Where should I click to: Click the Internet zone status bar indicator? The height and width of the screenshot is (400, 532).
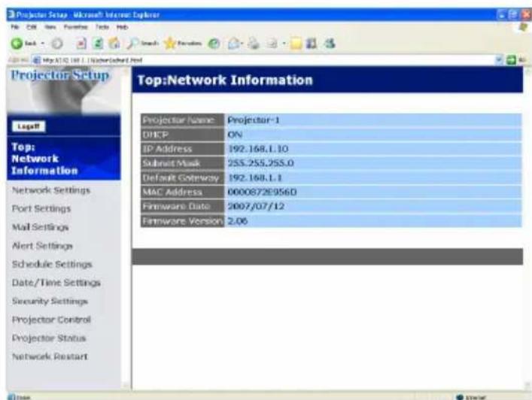pos(471,397)
